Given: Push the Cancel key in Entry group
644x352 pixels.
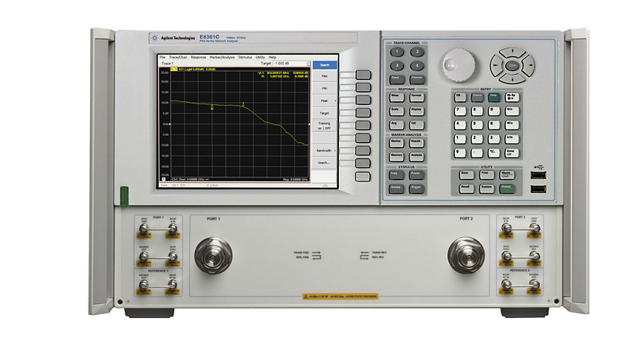Looking at the screenshot, I should click(x=477, y=98).
